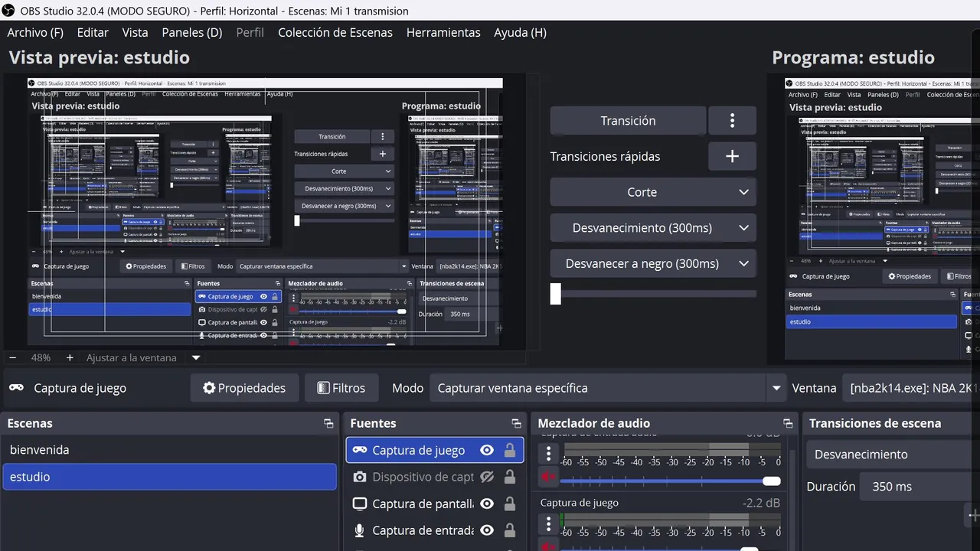Click the 48% zoom level label
This screenshot has width=980, height=551.
tap(41, 357)
